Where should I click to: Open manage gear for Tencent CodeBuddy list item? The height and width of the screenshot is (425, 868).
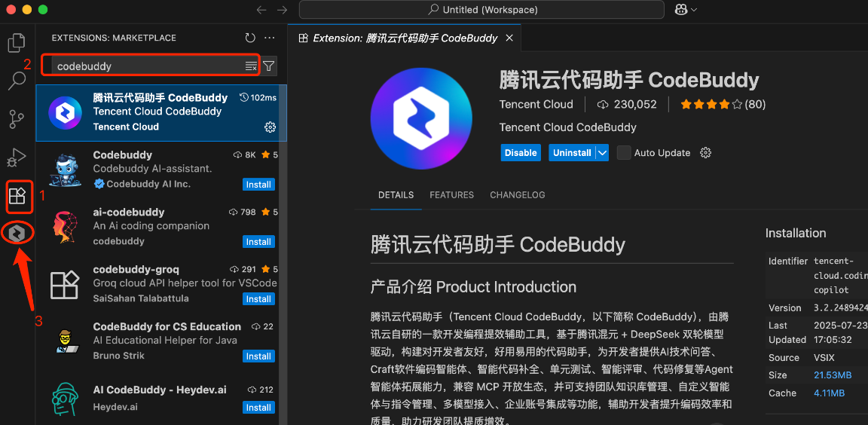[x=270, y=127]
